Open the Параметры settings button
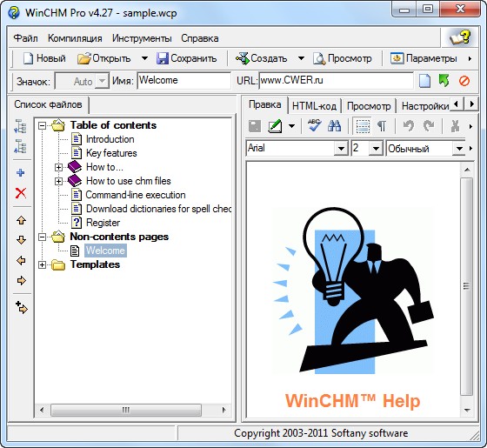 (424, 58)
